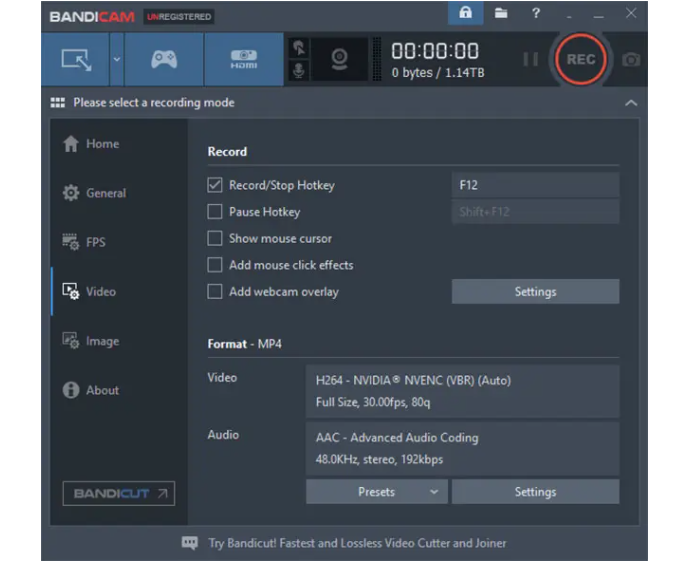Toggle microphone recording icon
Viewport: 700px width, 562px height.
299,71
